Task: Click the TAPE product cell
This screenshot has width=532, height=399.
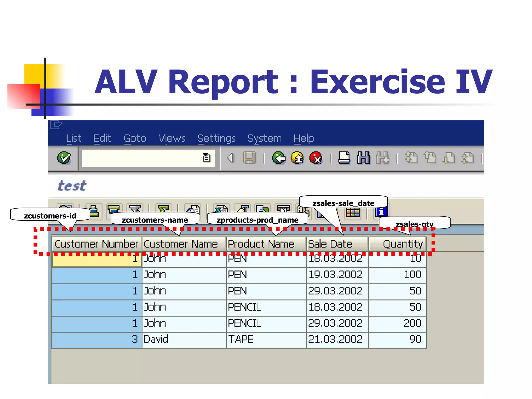Action: [266, 340]
